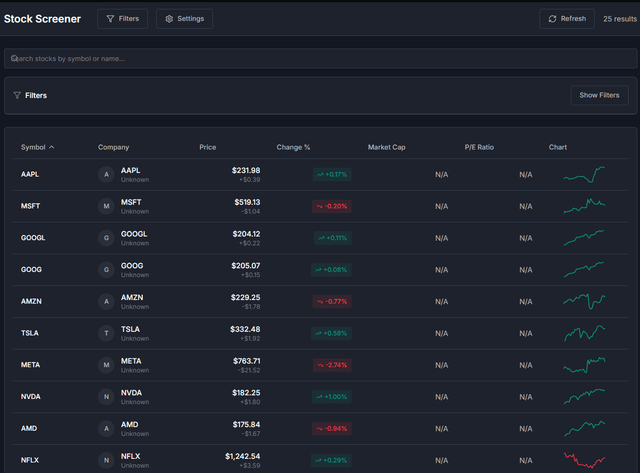Open NVDA sparkline chart
This screenshot has width=640, height=473.
point(584,397)
